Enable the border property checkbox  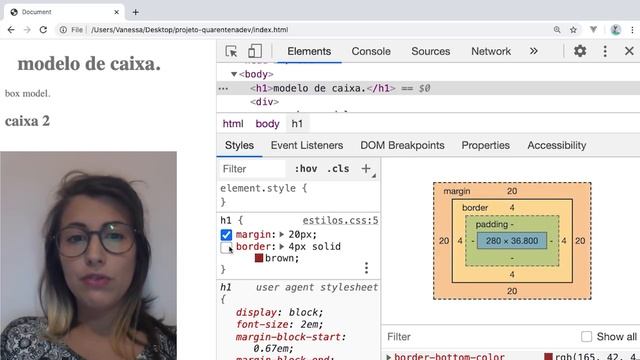tap(226, 247)
